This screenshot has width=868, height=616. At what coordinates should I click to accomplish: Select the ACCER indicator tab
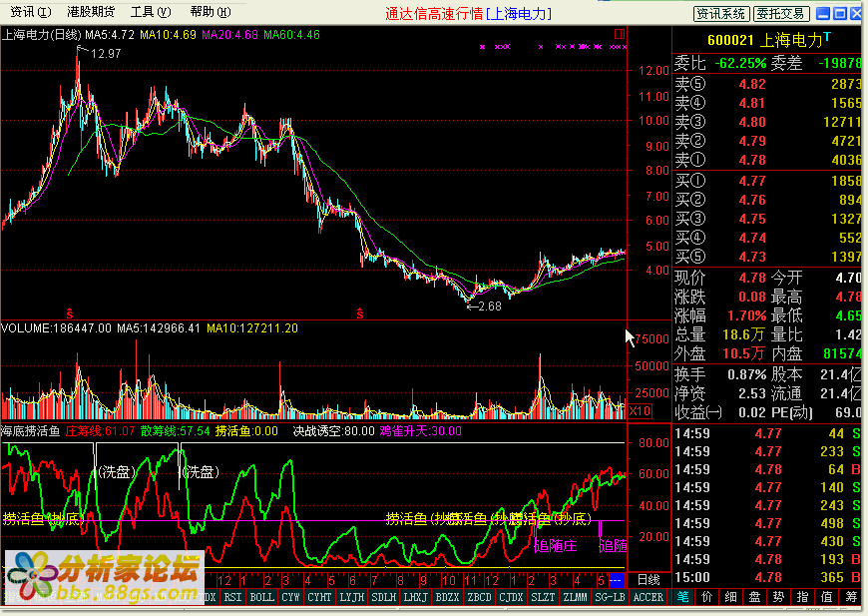point(649,597)
